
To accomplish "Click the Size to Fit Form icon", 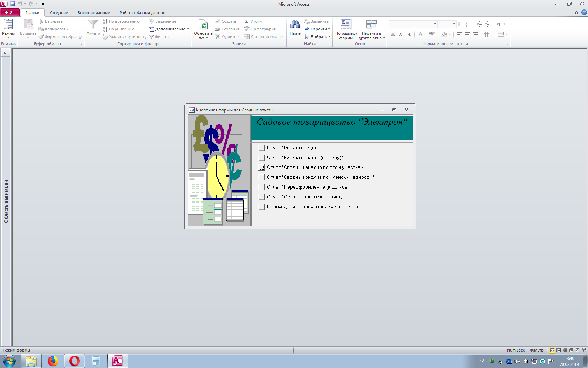I will pos(346,24).
